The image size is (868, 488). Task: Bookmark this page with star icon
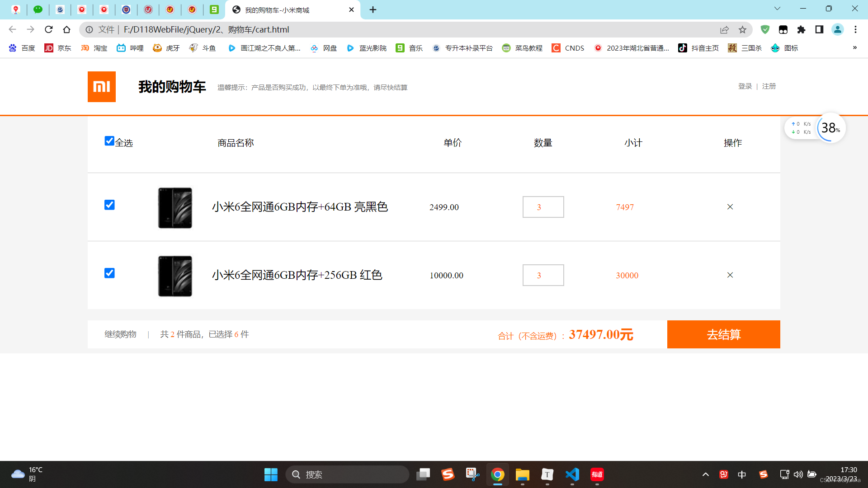pos(742,29)
